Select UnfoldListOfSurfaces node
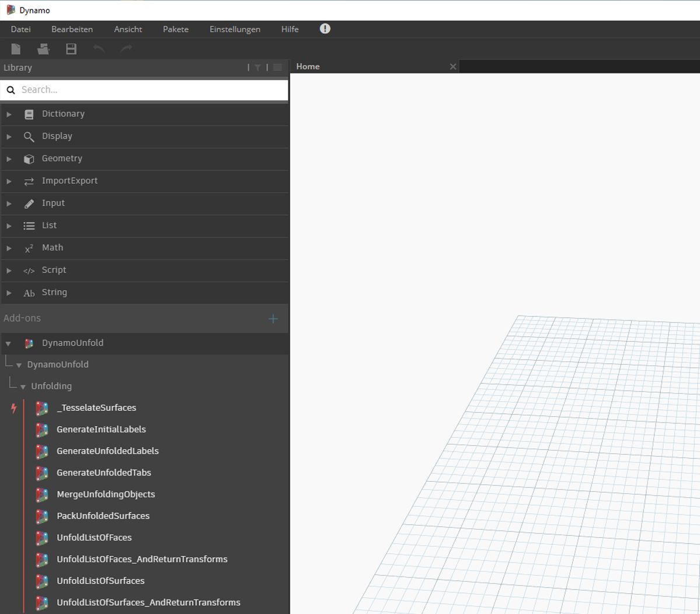Image resolution: width=700 pixels, height=614 pixels. pyautogui.click(x=100, y=581)
